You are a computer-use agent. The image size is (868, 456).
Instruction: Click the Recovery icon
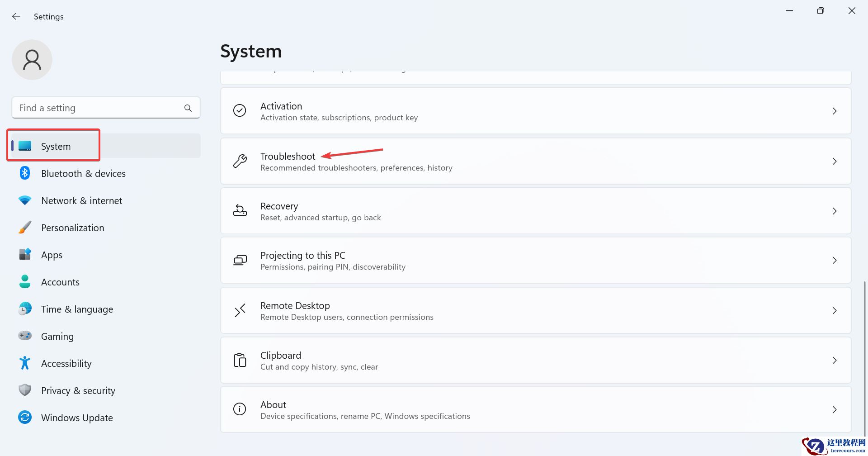tap(240, 211)
